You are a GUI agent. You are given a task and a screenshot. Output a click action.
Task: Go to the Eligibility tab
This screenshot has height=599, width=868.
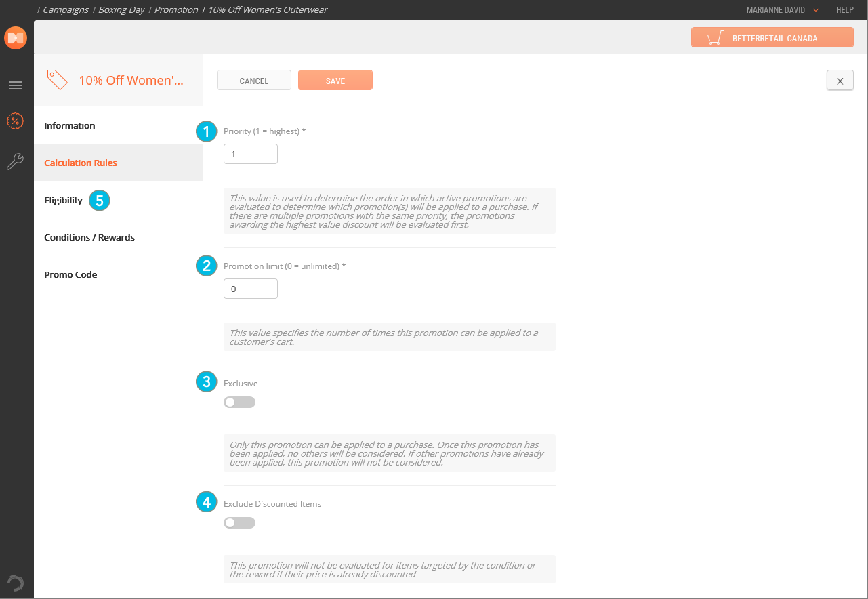(x=119, y=200)
